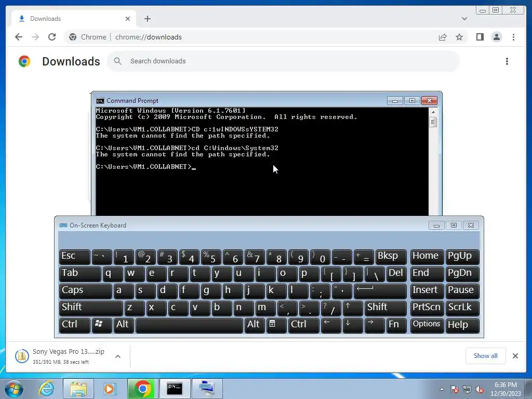Screen dimensions: 532x399
Task: Close the Downloads tab
Action: click(128, 19)
